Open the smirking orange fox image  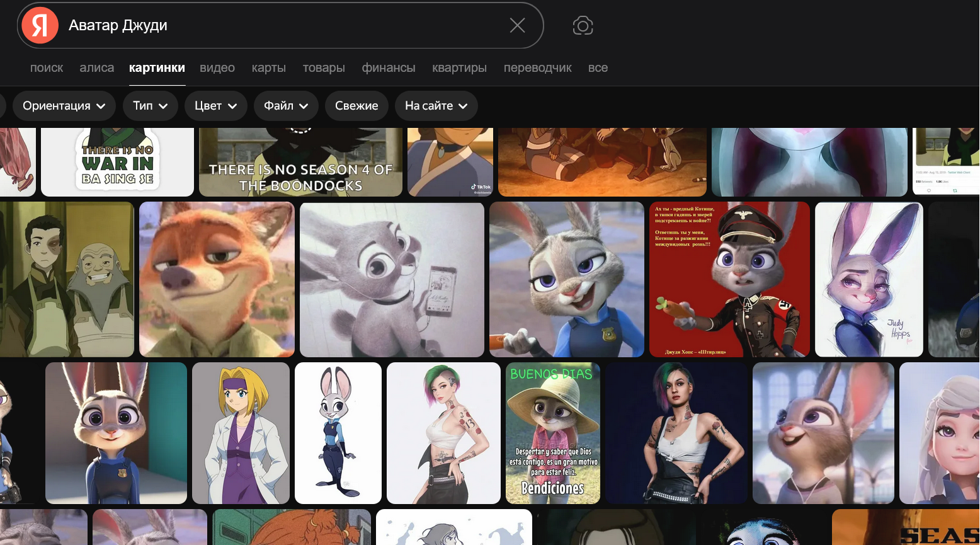217,279
